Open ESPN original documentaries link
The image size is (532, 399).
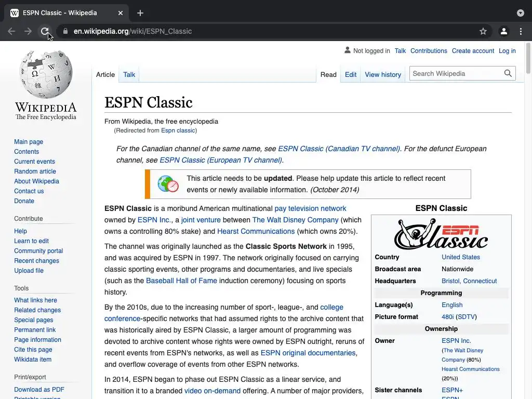[x=308, y=353]
